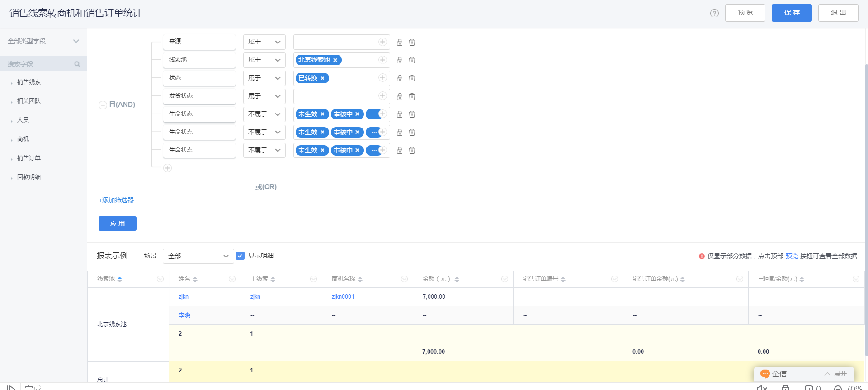Image resolution: width=868 pixels, height=390 pixels.
Task: Uncheck the 显示明细 checkbox
Action: (x=240, y=256)
